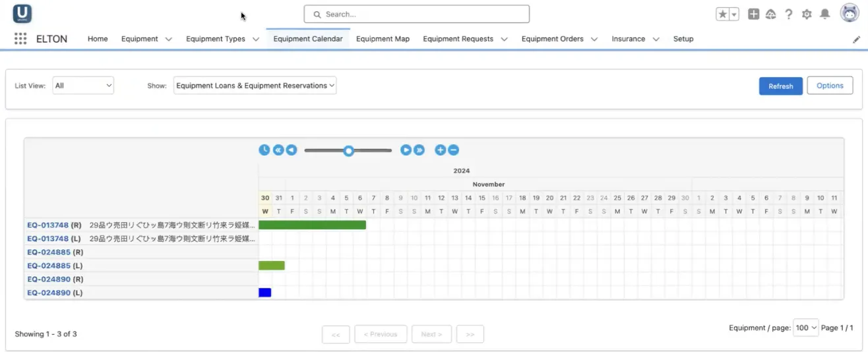Open the Equipment Orders tab
Viewport: 868px width, 352px height.
pos(553,39)
